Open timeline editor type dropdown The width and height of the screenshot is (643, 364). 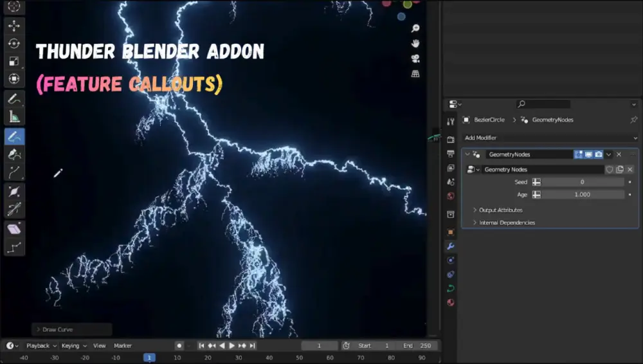tap(12, 345)
